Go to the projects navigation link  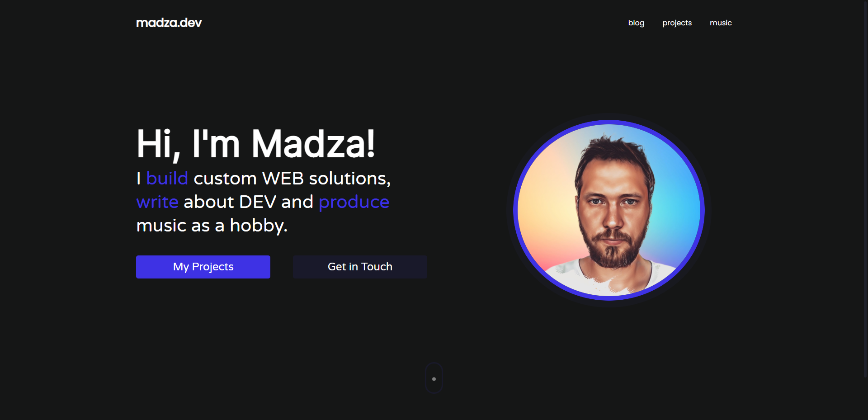pos(677,23)
